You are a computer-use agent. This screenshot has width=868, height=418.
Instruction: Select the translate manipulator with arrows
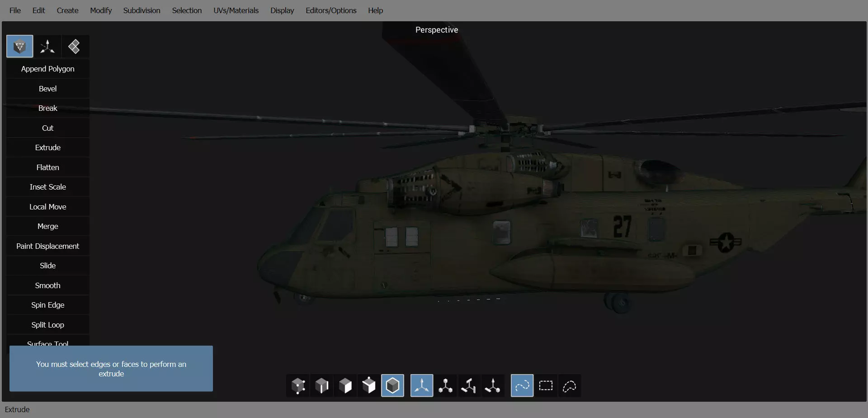click(x=422, y=386)
